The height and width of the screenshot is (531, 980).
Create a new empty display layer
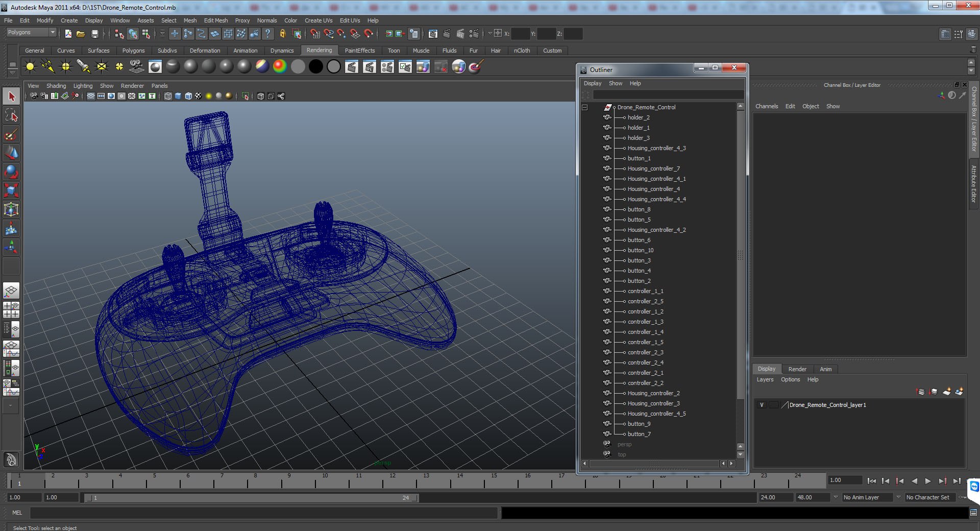pos(946,392)
